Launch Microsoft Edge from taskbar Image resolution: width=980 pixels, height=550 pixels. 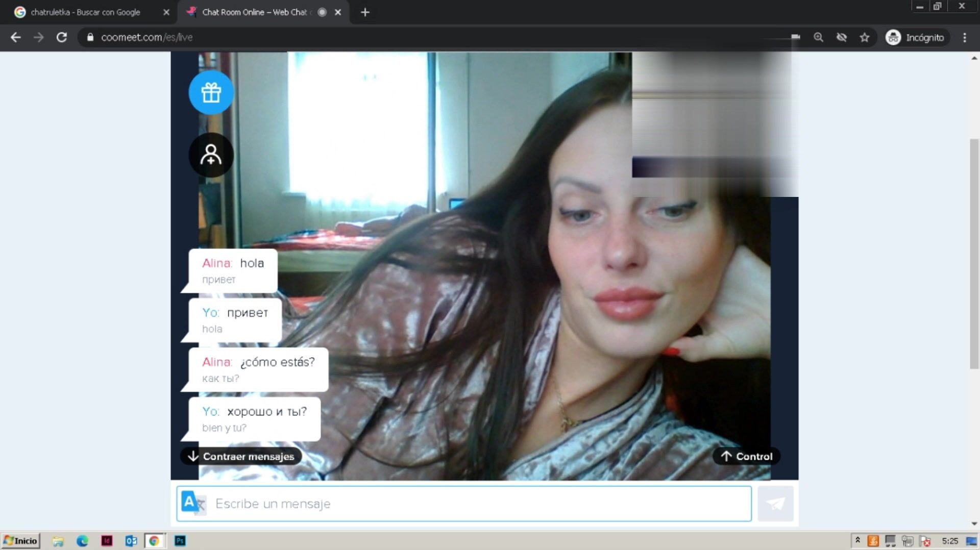pos(82,541)
